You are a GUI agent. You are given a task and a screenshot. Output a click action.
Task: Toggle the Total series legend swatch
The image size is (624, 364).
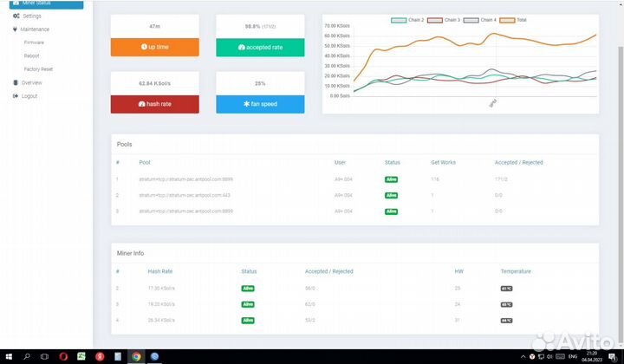507,19
